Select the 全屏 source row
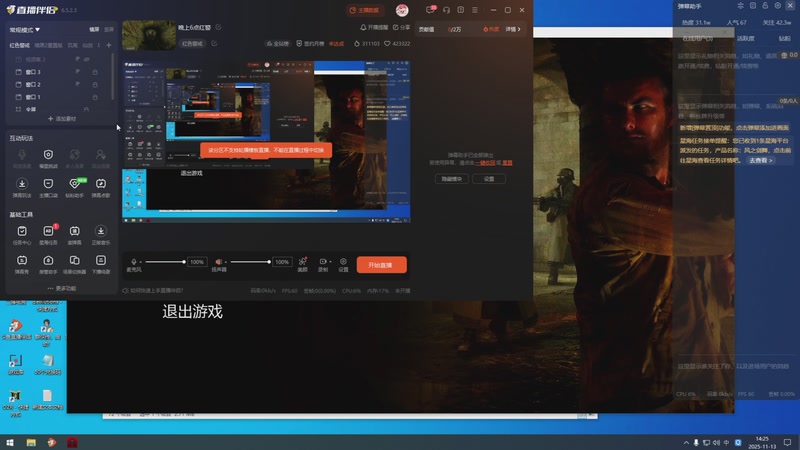This screenshot has width=800, height=450. tap(59, 109)
